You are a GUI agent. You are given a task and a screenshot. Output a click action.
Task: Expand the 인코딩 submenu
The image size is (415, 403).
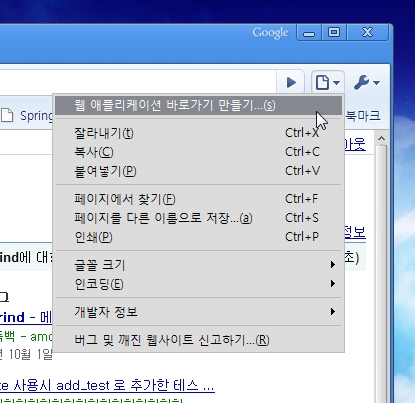[199, 284]
